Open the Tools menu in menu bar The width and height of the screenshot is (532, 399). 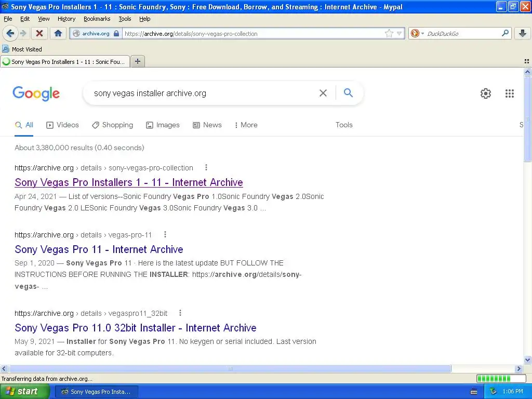tap(125, 19)
